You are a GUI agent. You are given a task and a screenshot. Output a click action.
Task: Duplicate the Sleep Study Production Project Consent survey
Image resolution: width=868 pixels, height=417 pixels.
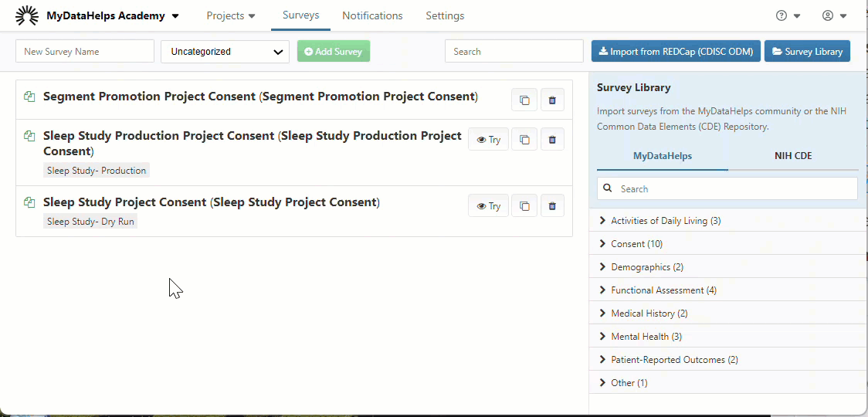pyautogui.click(x=524, y=140)
